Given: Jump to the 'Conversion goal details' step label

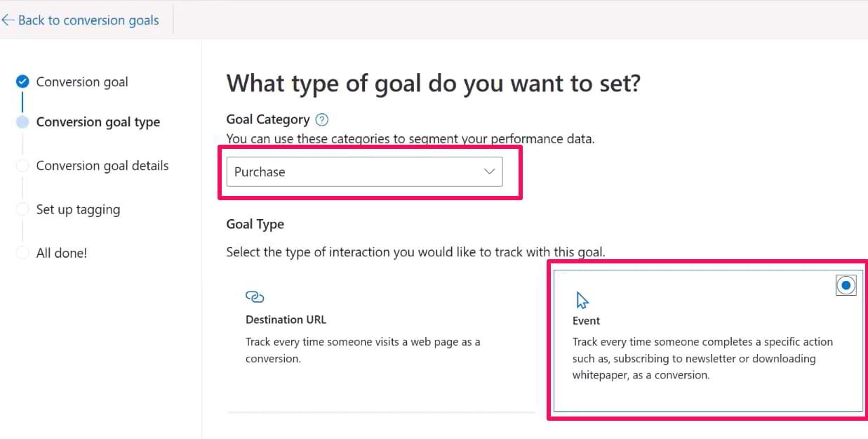Looking at the screenshot, I should click(102, 166).
